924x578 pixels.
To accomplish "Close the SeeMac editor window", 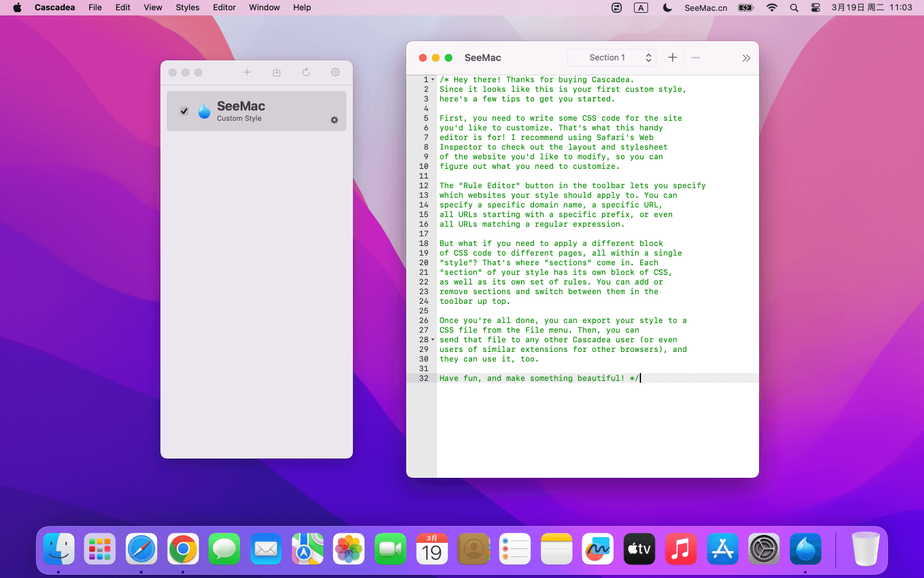I will coord(423,58).
